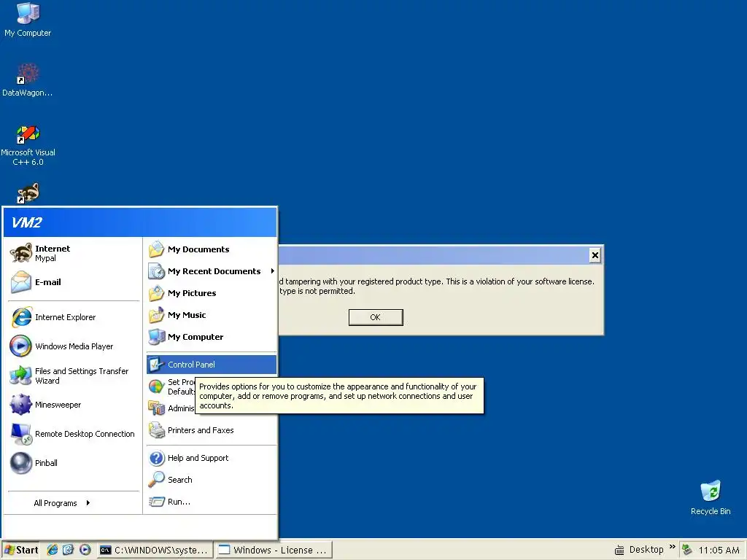This screenshot has height=560, width=747.
Task: Click the Start button
Action: (20, 550)
